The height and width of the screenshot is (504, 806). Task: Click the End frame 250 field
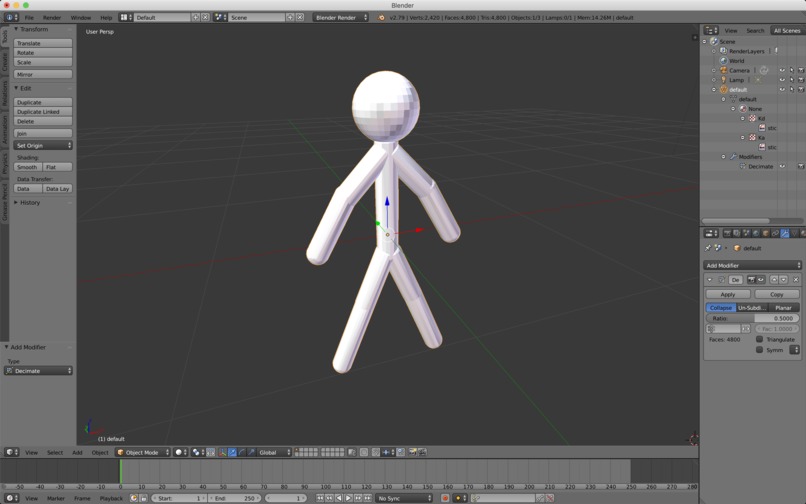point(234,498)
